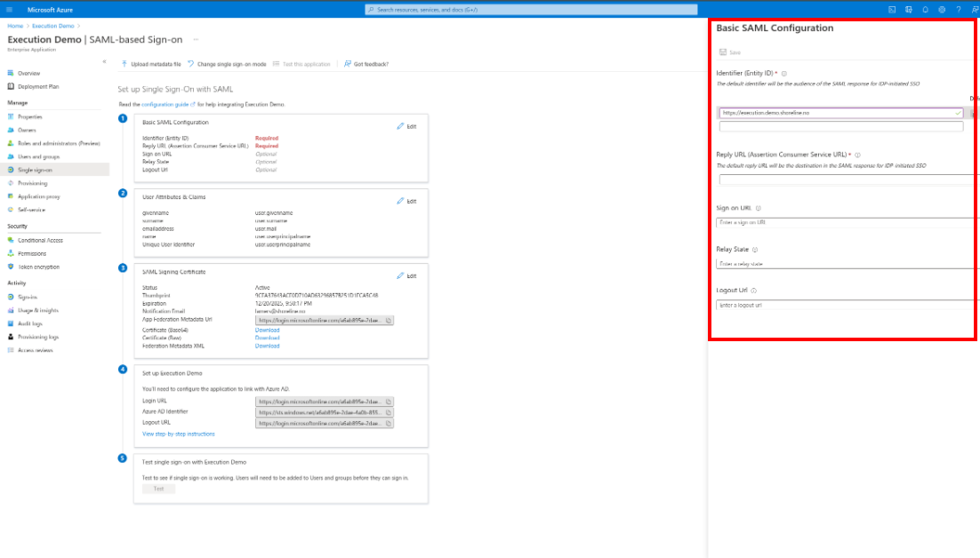Edit the User Attributes & Claims card
The height and width of the screenshot is (558, 980).
pyautogui.click(x=407, y=201)
